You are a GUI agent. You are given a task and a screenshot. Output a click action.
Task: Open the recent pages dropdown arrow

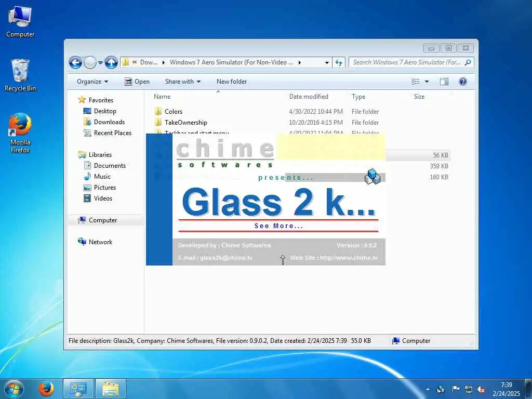click(100, 63)
